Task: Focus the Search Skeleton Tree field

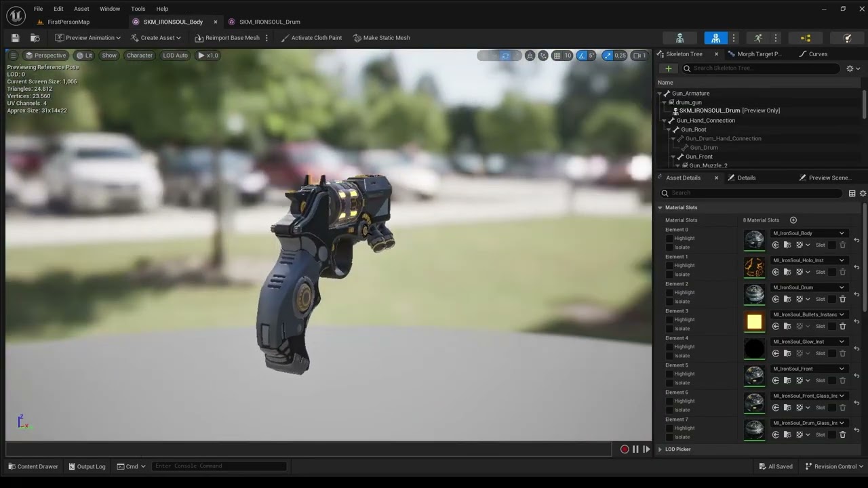Action: (x=760, y=68)
